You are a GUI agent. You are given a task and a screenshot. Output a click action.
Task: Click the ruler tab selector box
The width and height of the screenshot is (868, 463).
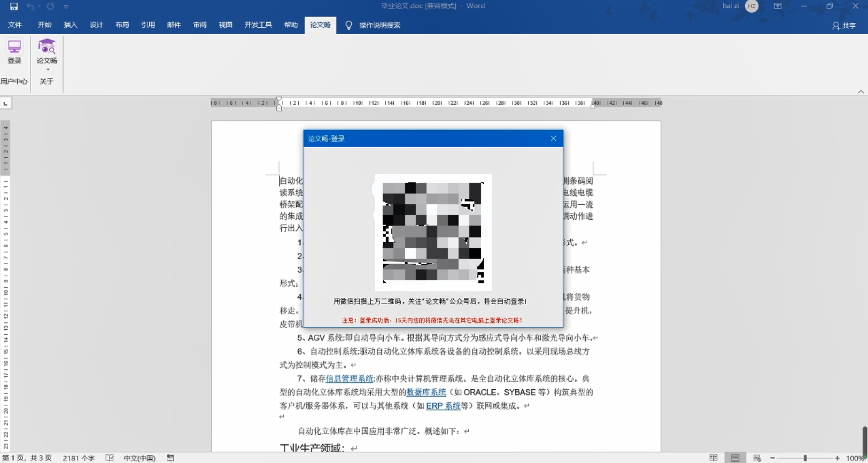click(x=6, y=103)
